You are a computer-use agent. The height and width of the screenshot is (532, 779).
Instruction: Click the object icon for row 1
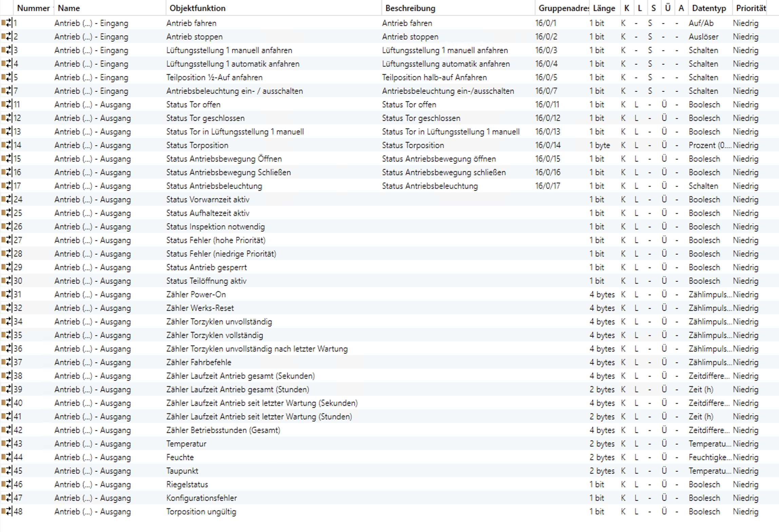point(6,23)
